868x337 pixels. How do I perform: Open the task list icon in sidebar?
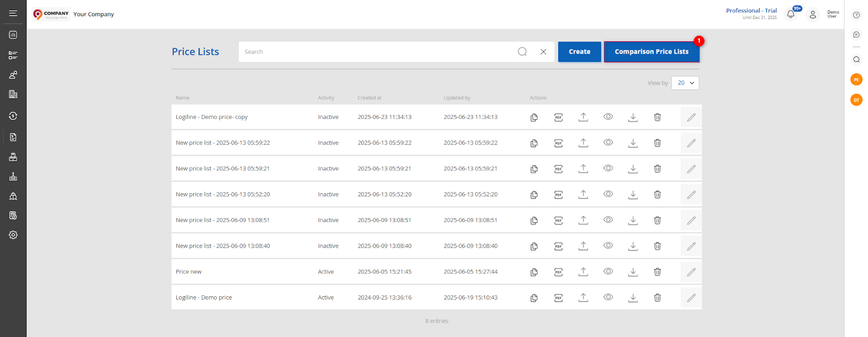(x=13, y=55)
